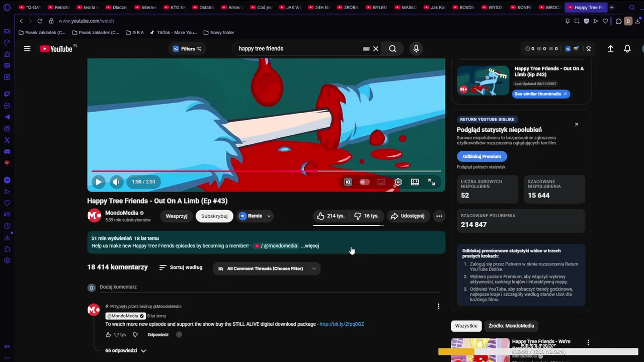
Task: Select Źródło: MondoMedia chip
Action: click(511, 326)
